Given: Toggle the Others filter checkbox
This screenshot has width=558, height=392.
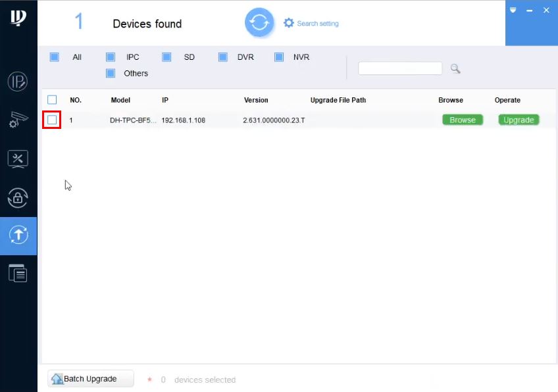Looking at the screenshot, I should pyautogui.click(x=111, y=73).
